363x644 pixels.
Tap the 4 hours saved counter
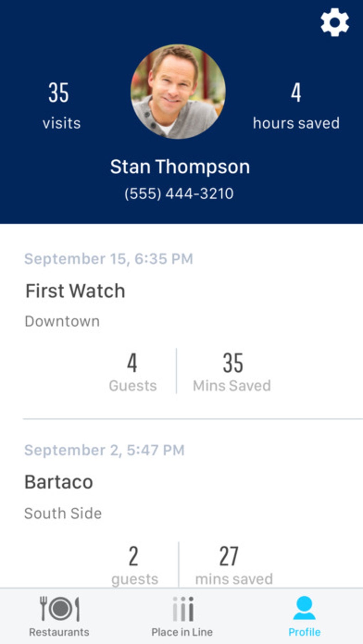point(296,105)
